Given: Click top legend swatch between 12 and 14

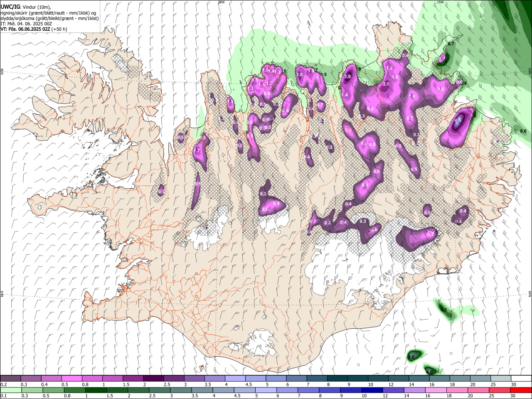Looking at the screenshot, I should tap(398, 379).
